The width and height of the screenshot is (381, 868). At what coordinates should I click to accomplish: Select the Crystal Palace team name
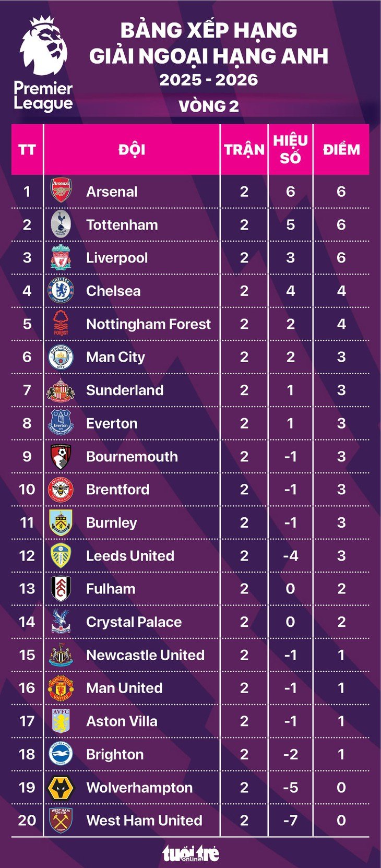pos(134,622)
